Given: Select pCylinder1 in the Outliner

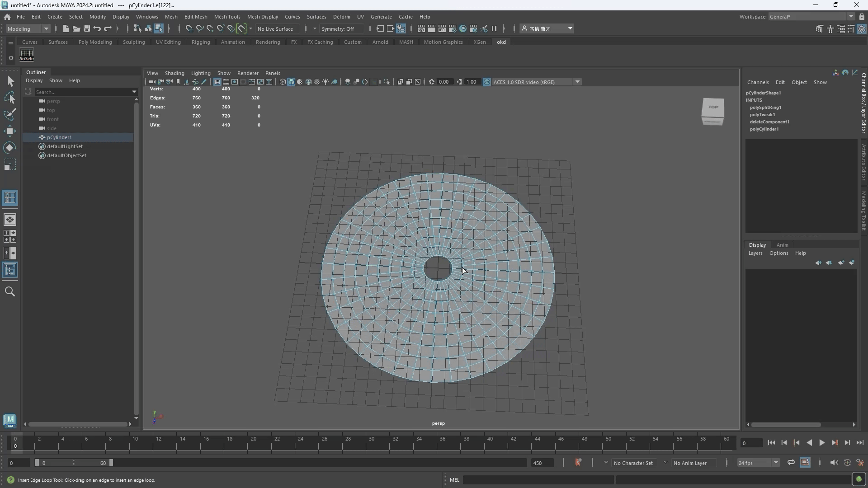Looking at the screenshot, I should click(x=59, y=137).
